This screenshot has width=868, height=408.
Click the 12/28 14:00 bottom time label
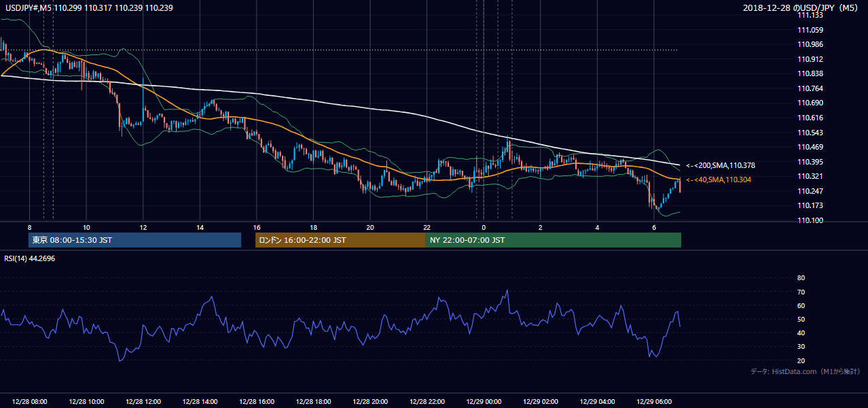point(200,402)
